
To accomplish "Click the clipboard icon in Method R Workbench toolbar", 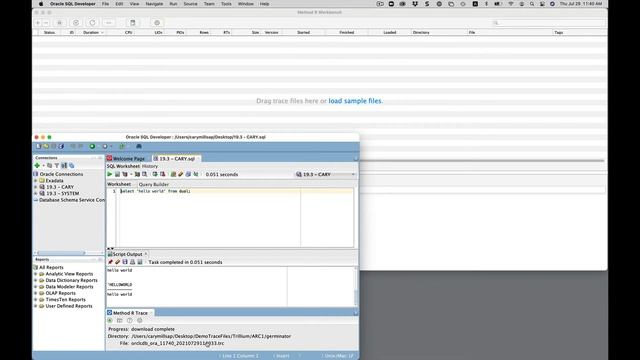I will coord(133,23).
